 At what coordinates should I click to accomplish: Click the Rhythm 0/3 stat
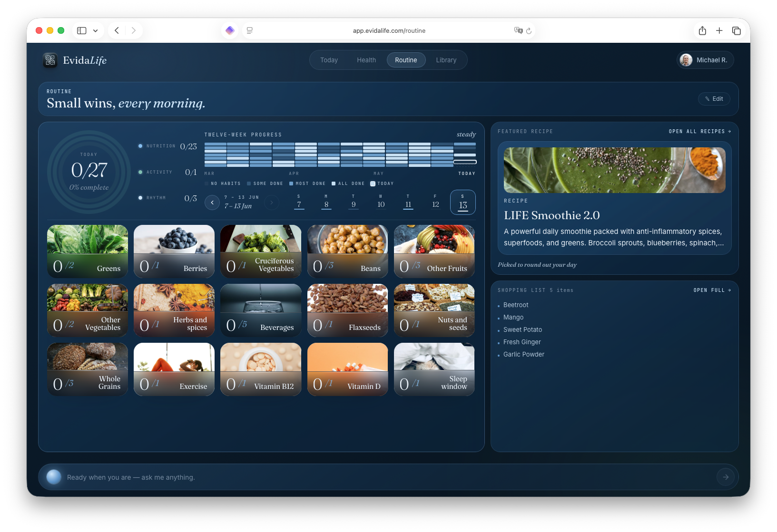[167, 198]
